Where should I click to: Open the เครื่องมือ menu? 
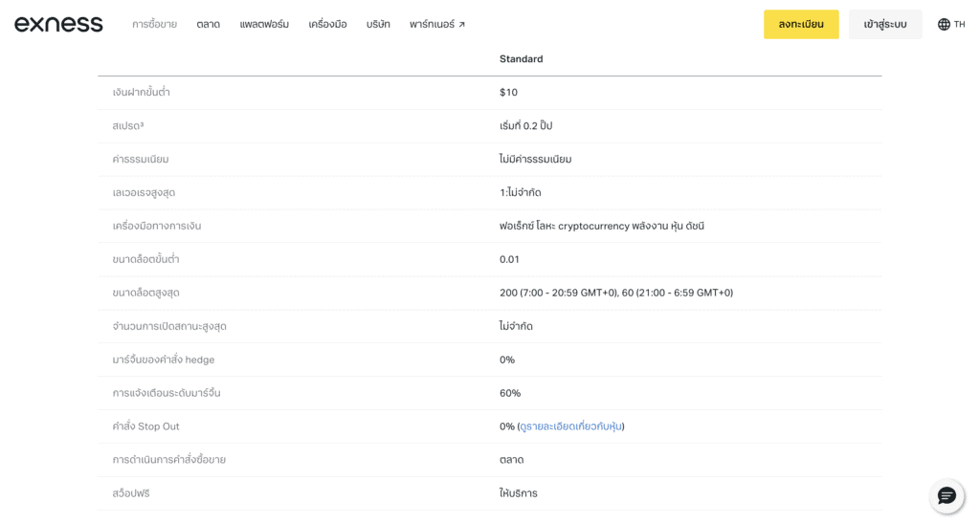click(327, 24)
